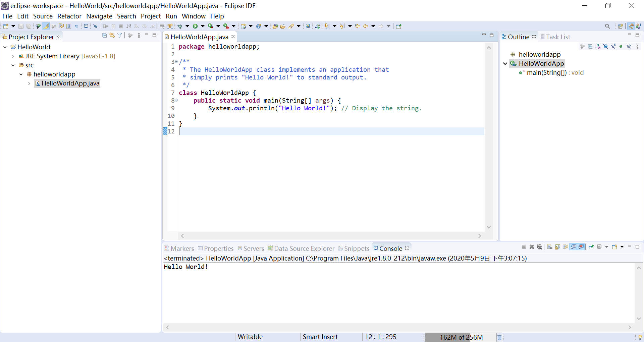Open the Navigate menu
The width and height of the screenshot is (644, 342).
(99, 16)
